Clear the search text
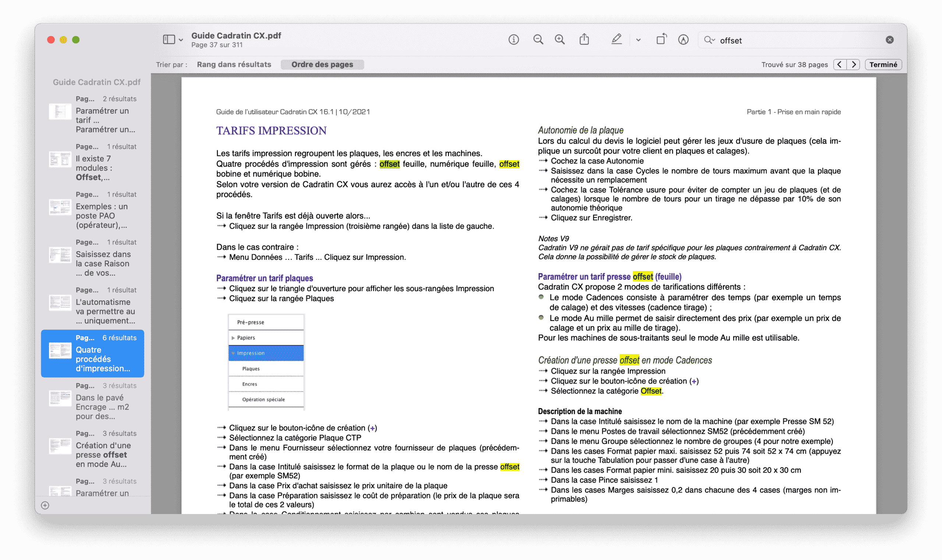Viewport: 942px width, 560px height. (x=889, y=40)
